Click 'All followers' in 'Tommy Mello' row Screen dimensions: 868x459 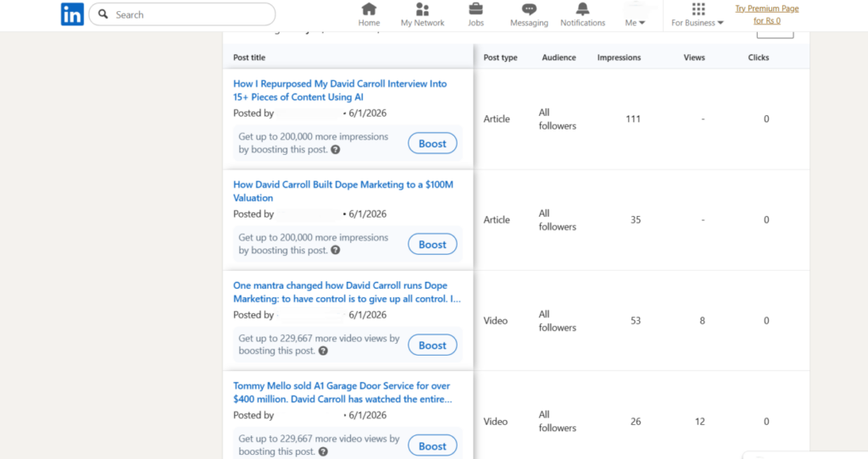click(558, 421)
